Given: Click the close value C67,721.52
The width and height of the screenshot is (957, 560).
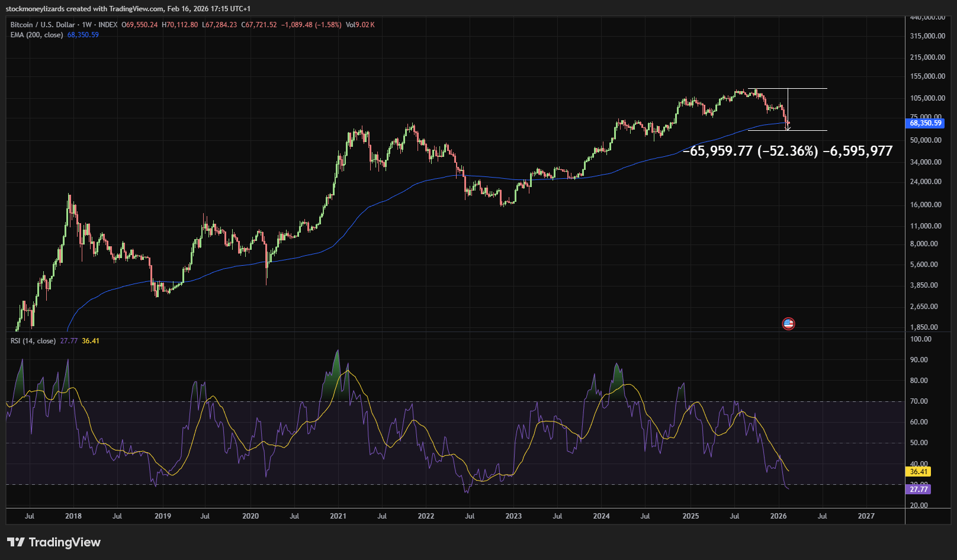Looking at the screenshot, I should (x=259, y=25).
